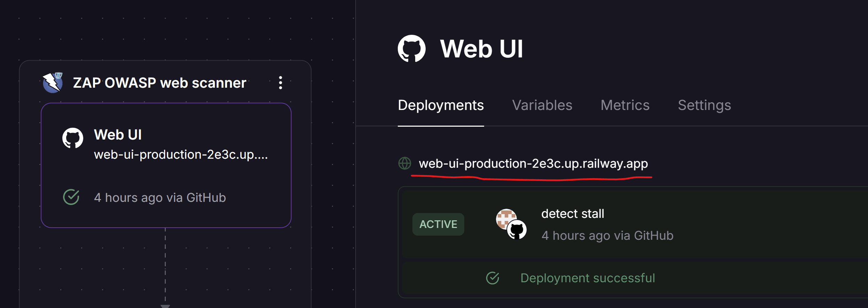
Task: Click GitHub icon on Web UI service card
Action: click(73, 138)
